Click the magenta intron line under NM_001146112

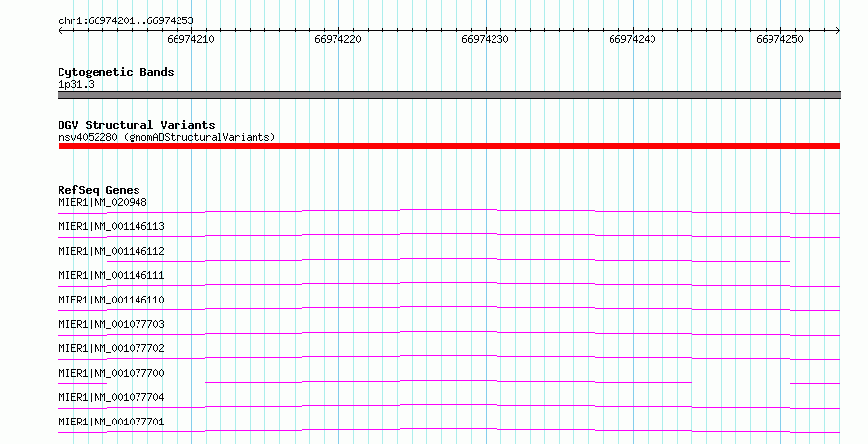449,260
